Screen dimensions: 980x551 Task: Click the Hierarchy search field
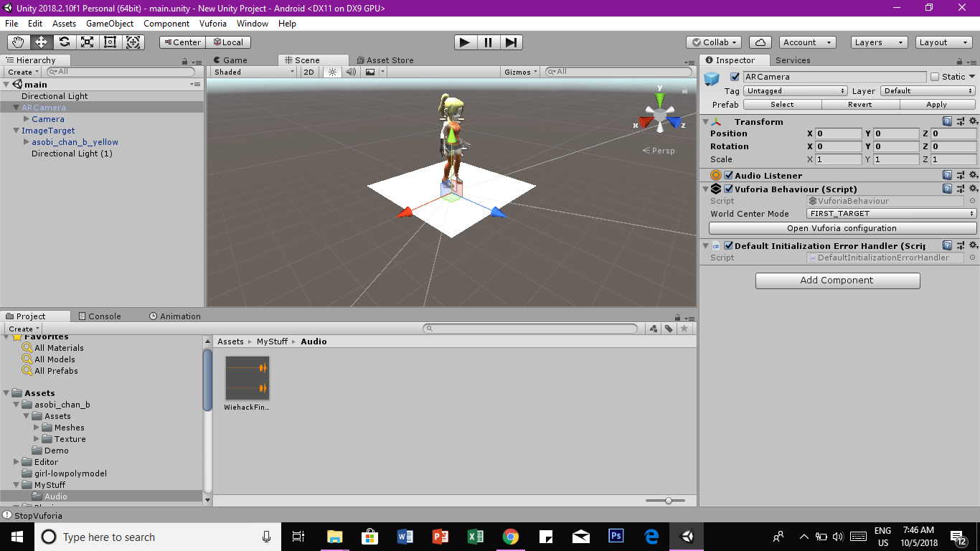click(121, 72)
